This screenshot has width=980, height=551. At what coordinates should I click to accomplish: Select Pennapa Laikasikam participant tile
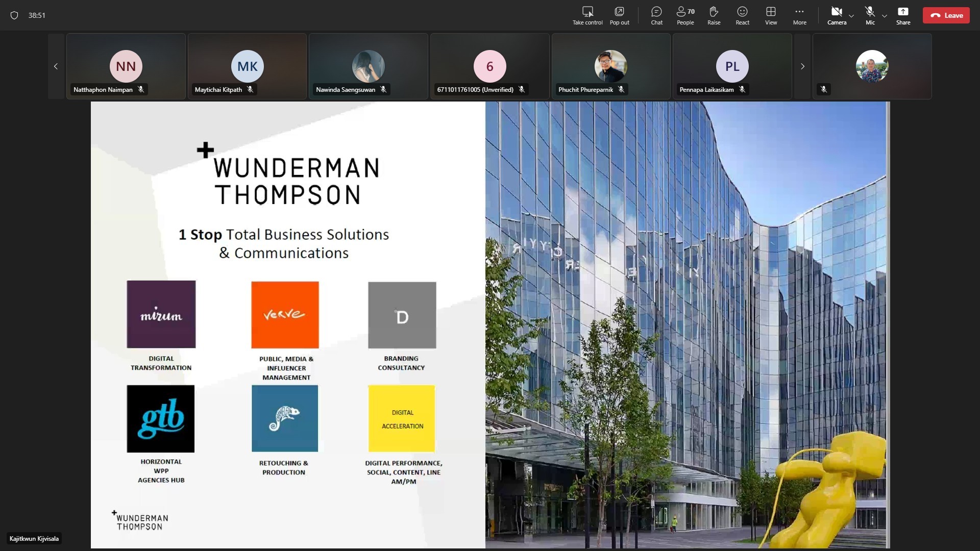click(732, 66)
